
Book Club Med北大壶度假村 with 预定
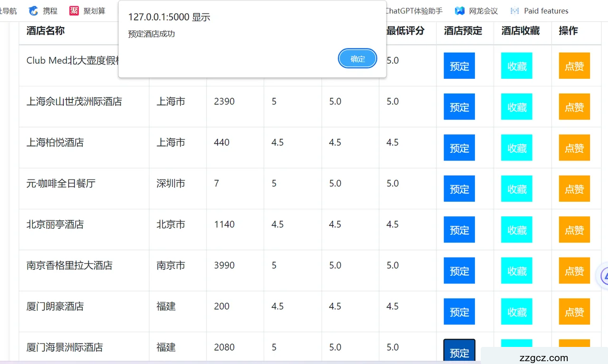coord(459,66)
